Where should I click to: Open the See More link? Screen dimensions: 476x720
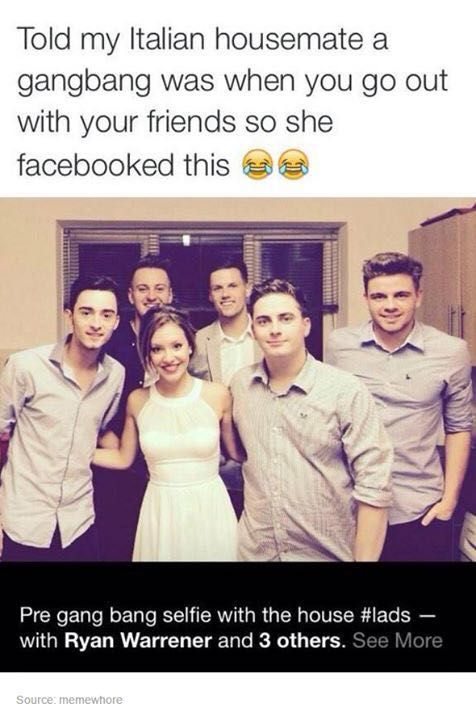point(398,640)
